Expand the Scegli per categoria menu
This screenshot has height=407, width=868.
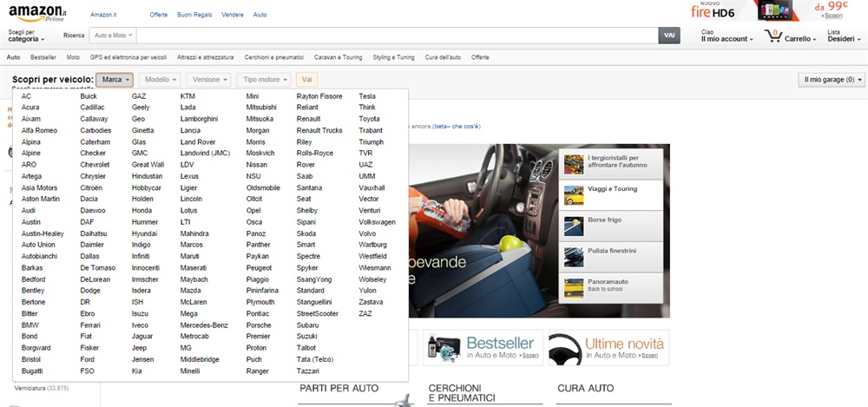26,36
